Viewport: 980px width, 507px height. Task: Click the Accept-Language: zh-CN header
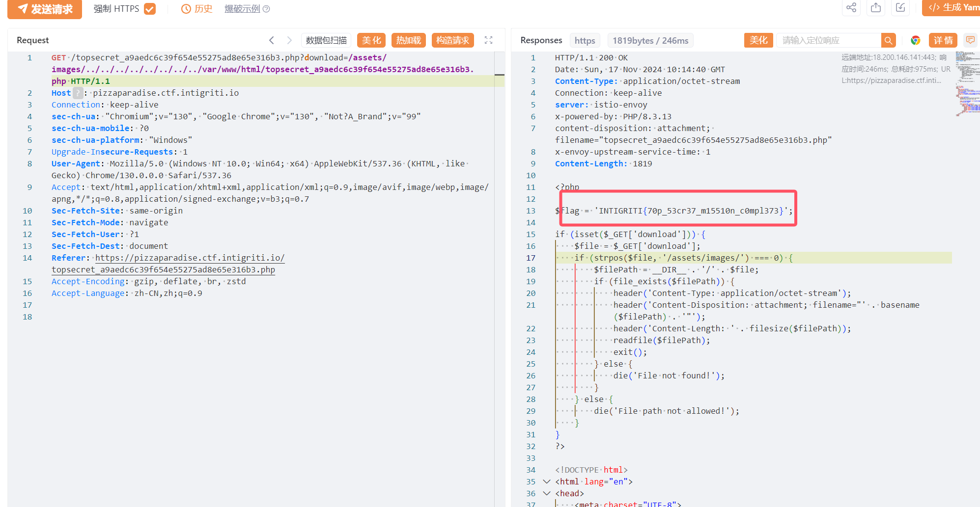[127, 293]
